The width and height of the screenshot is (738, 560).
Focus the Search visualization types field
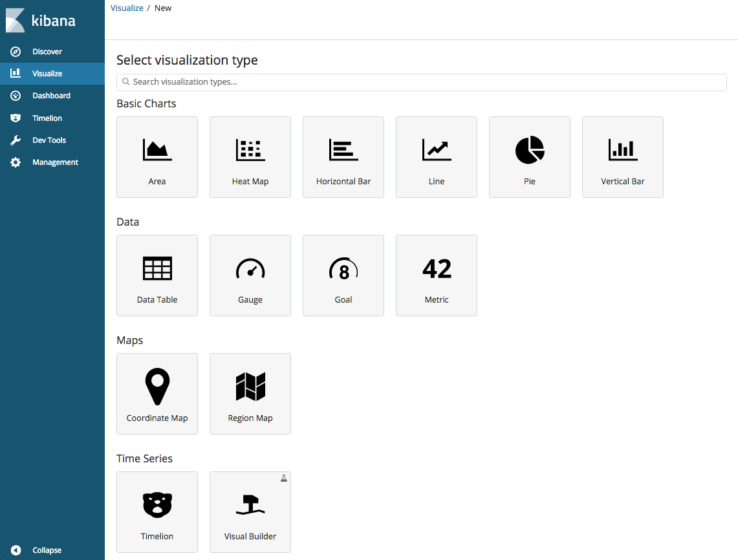click(421, 82)
